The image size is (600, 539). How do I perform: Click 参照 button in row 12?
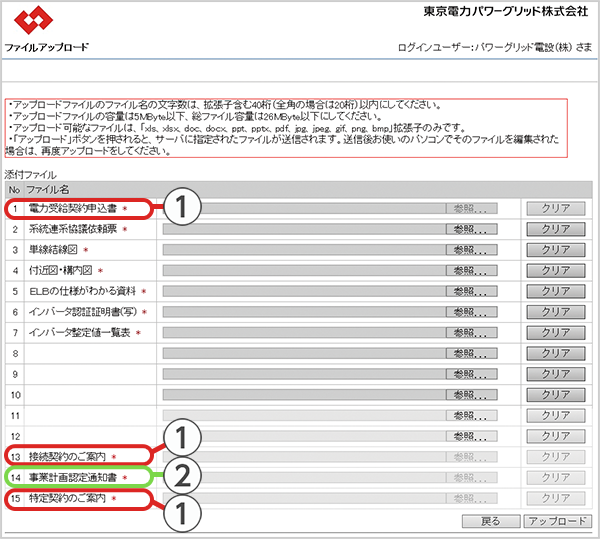pyautogui.click(x=471, y=436)
